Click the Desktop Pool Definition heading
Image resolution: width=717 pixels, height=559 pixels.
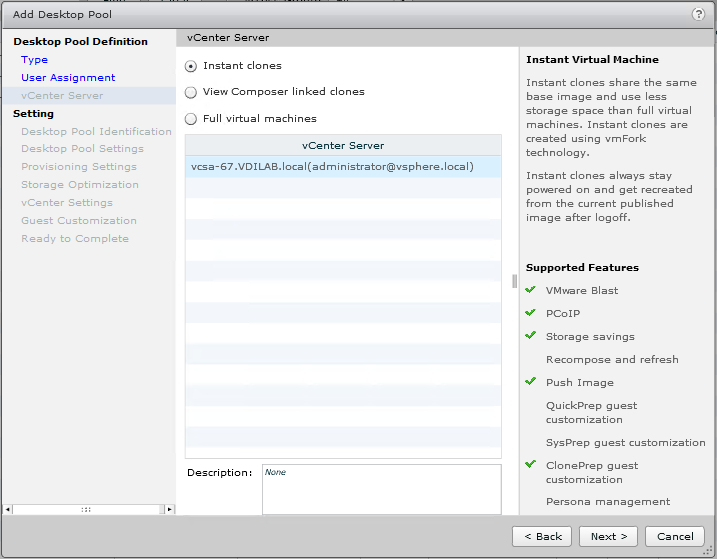[x=80, y=42]
